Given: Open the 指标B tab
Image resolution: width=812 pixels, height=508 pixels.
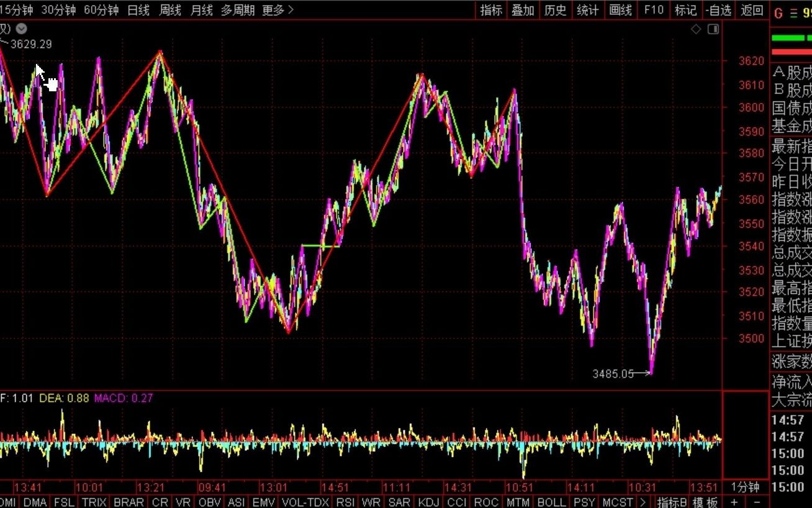Looking at the screenshot, I should (672, 502).
